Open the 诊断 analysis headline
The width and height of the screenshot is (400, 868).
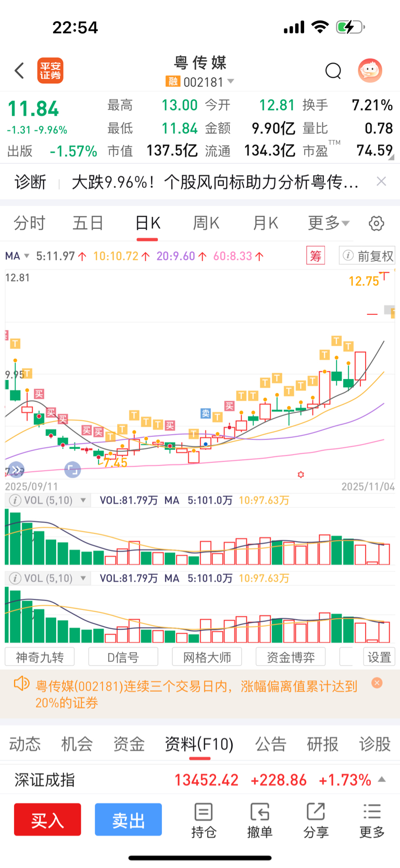(215, 181)
